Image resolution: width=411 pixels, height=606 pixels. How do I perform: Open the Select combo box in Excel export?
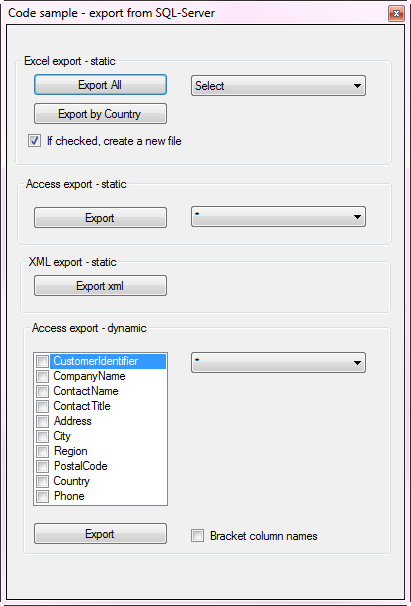tap(278, 85)
